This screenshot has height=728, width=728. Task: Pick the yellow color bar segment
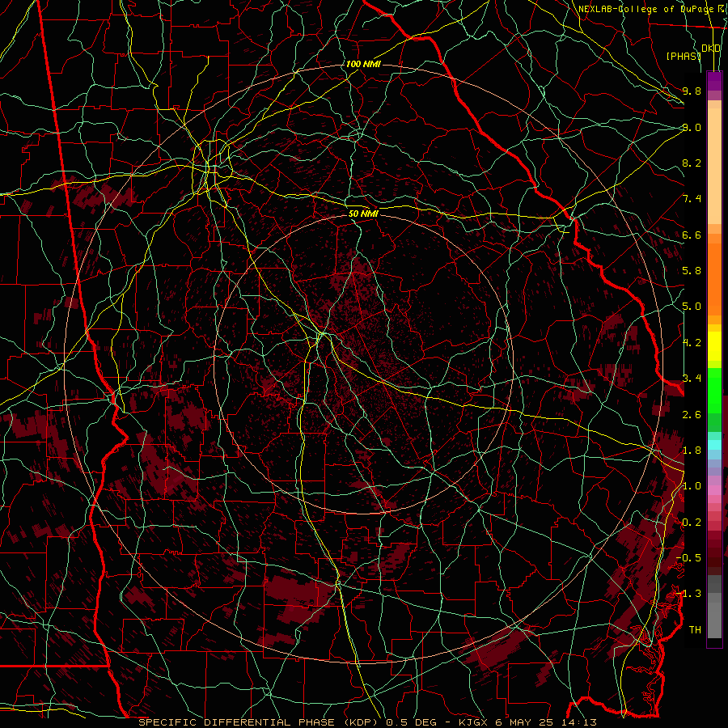click(714, 346)
